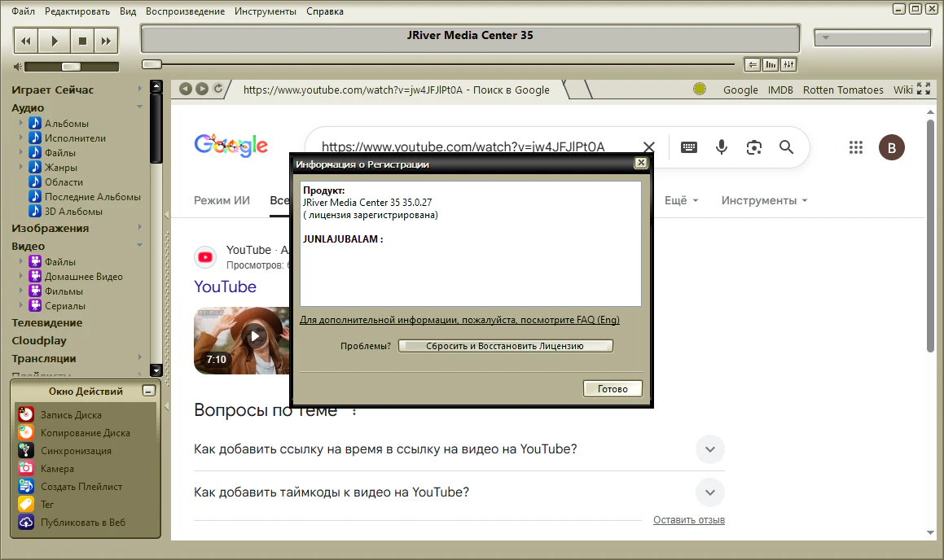
Task: Open Камера action icon
Action: coord(26,469)
